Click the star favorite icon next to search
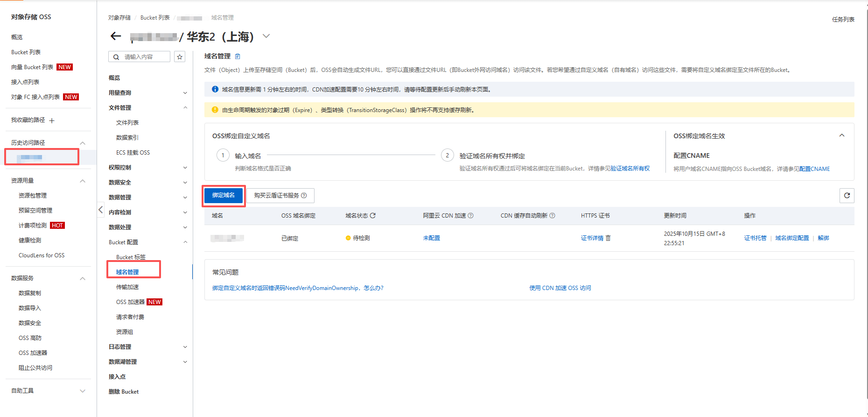This screenshot has width=868, height=417. [180, 57]
